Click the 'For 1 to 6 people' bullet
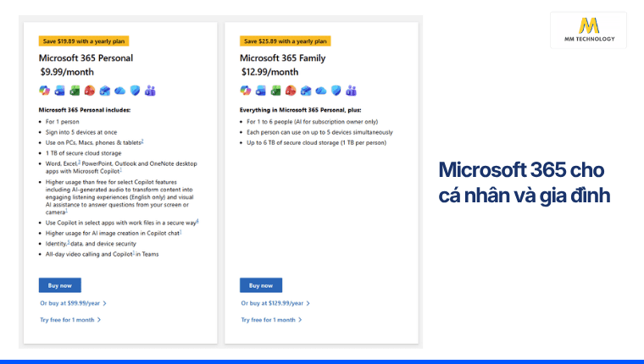The height and width of the screenshot is (364, 644). 312,122
